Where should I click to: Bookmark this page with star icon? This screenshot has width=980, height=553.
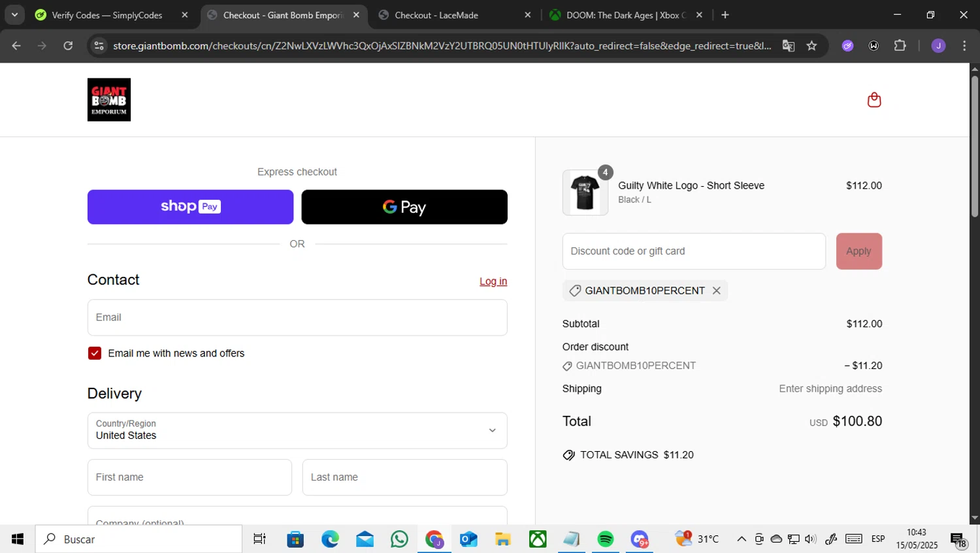[811, 46]
